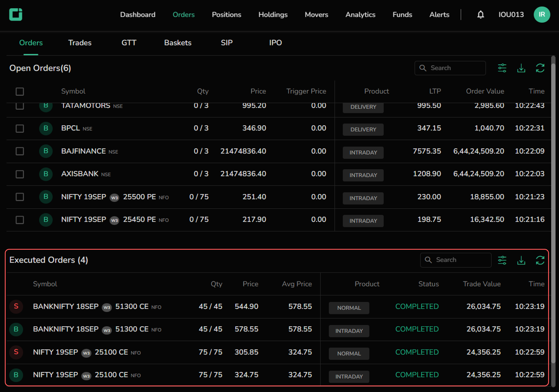Click the BAJFINANCE symbol name
Screen dimensions: 559x392
[x=84, y=151]
